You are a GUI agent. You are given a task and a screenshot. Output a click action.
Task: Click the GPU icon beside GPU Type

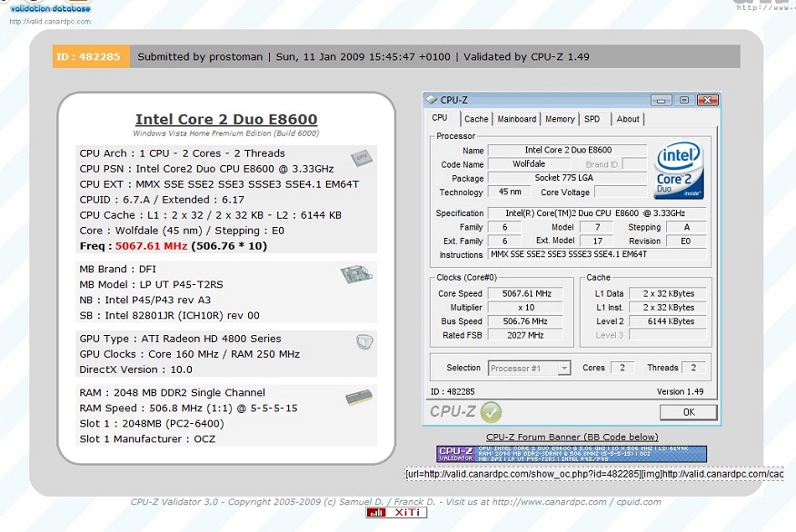(364, 342)
